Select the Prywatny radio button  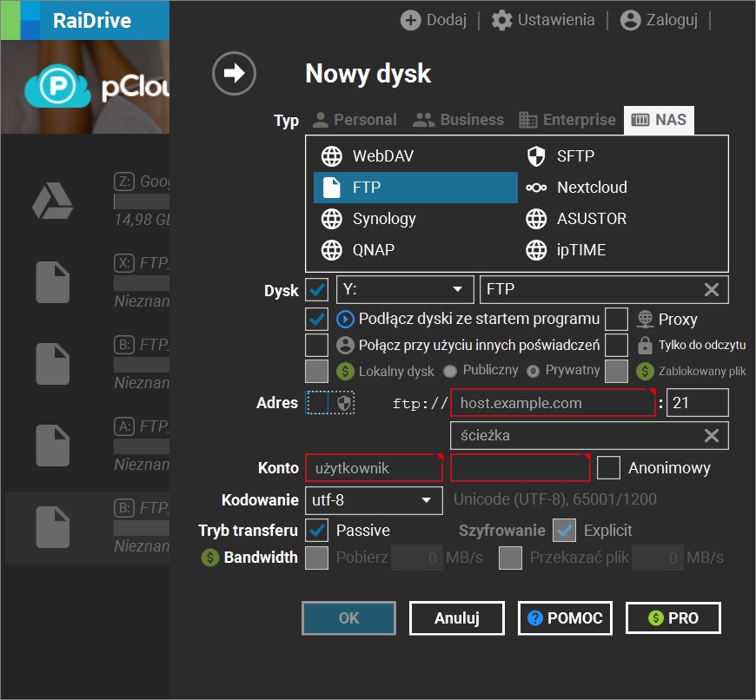point(533,371)
